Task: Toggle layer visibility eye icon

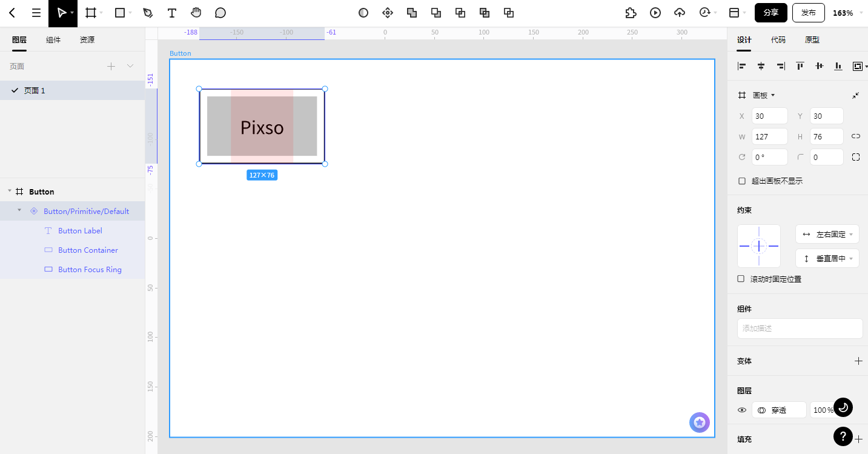Action: [x=742, y=410]
